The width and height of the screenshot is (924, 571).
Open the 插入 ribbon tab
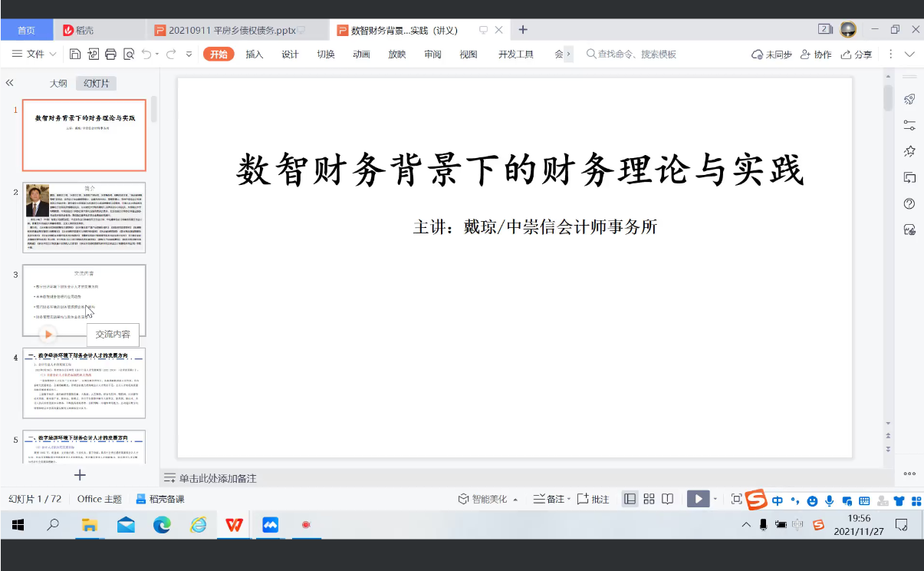[254, 54]
